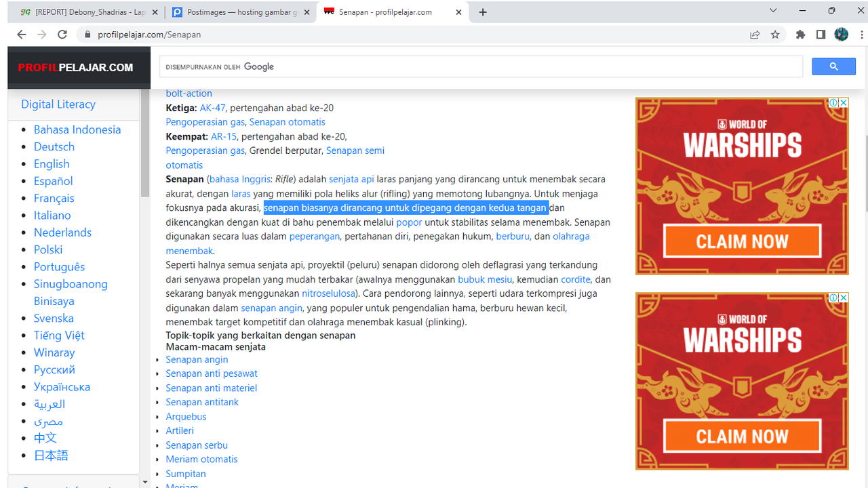Bookmark this page with star icon

pyautogui.click(x=775, y=35)
